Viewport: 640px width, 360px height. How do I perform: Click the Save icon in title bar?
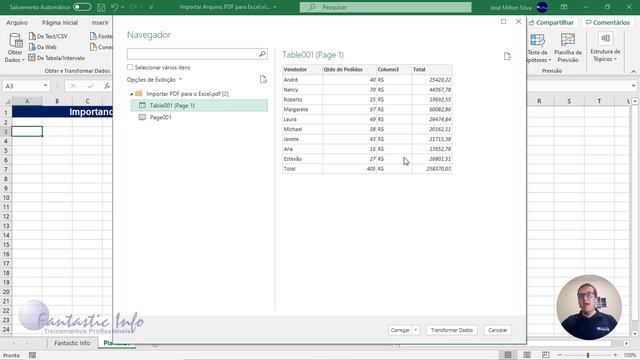(101, 7)
